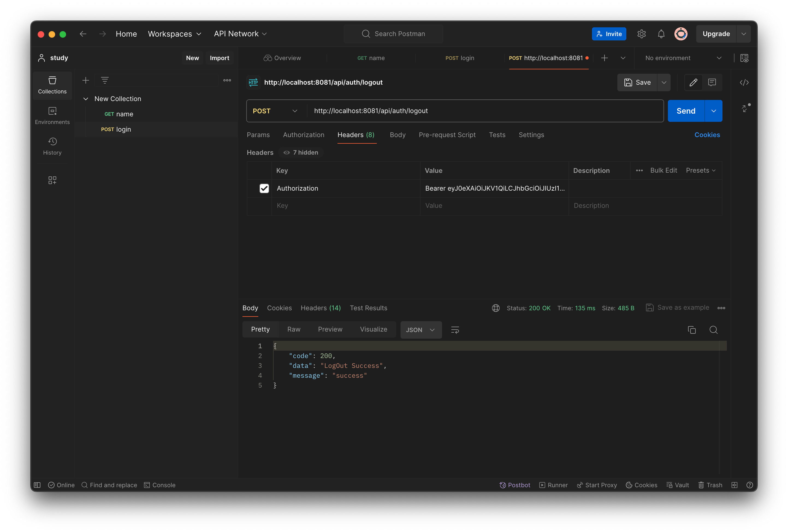Screen dimensions: 788x532
Task: Disable the Authorization header checkbox
Action: [x=264, y=188]
